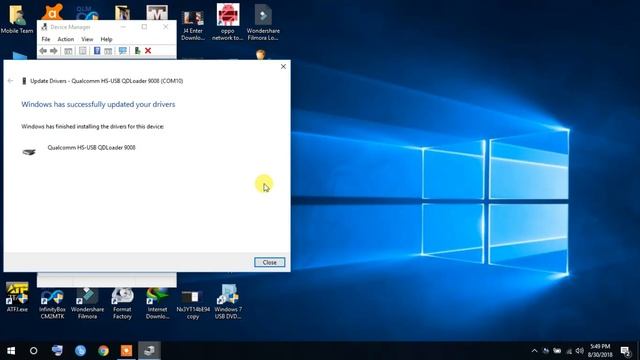The height and width of the screenshot is (360, 640).
Task: Select Format Factory desktop shortcut
Action: (x=122, y=303)
